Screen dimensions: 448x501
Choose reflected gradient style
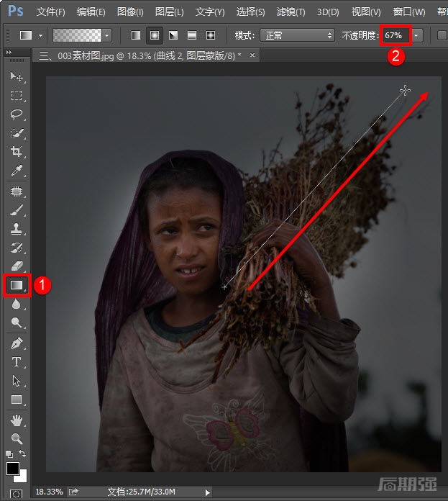pyautogui.click(x=192, y=35)
